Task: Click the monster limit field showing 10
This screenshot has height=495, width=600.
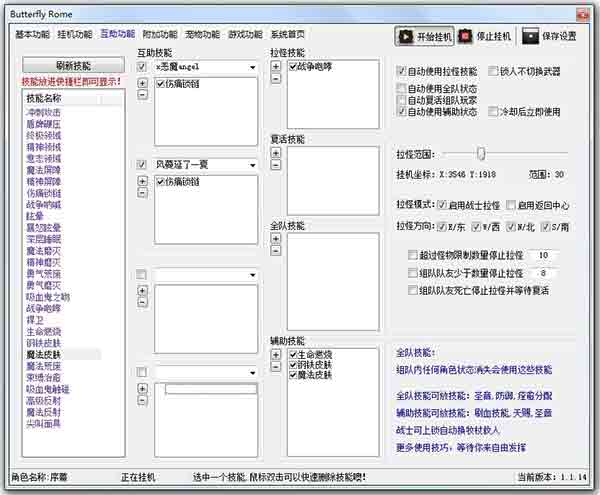Action: pos(543,255)
